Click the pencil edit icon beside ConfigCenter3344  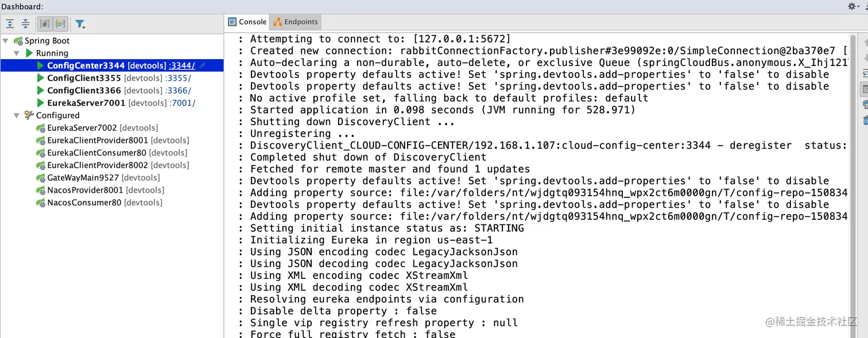coord(203,65)
